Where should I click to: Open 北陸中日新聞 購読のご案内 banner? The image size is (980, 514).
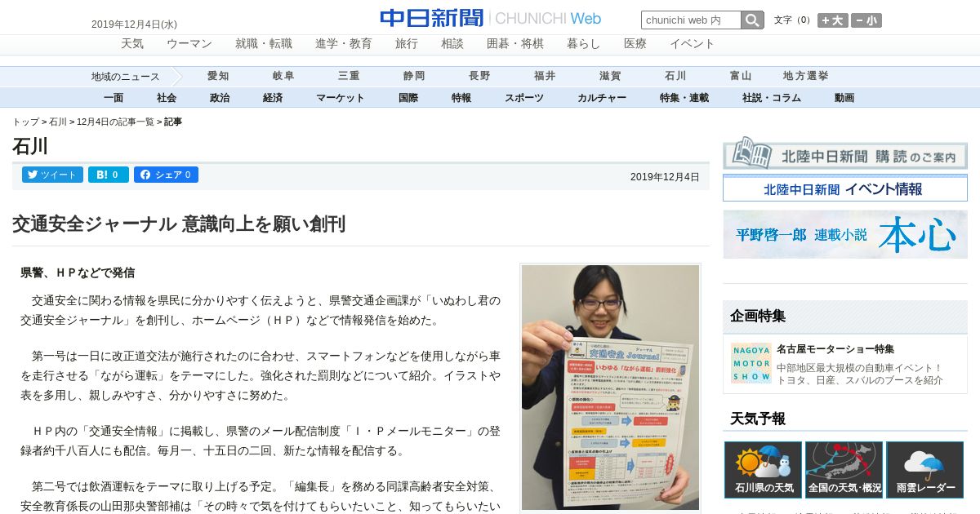(x=845, y=153)
